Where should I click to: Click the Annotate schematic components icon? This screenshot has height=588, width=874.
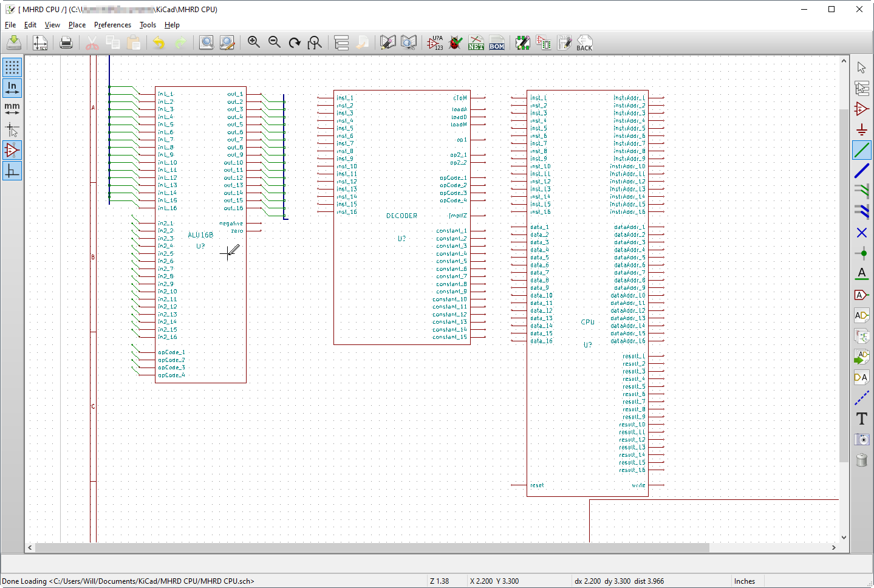click(x=435, y=43)
